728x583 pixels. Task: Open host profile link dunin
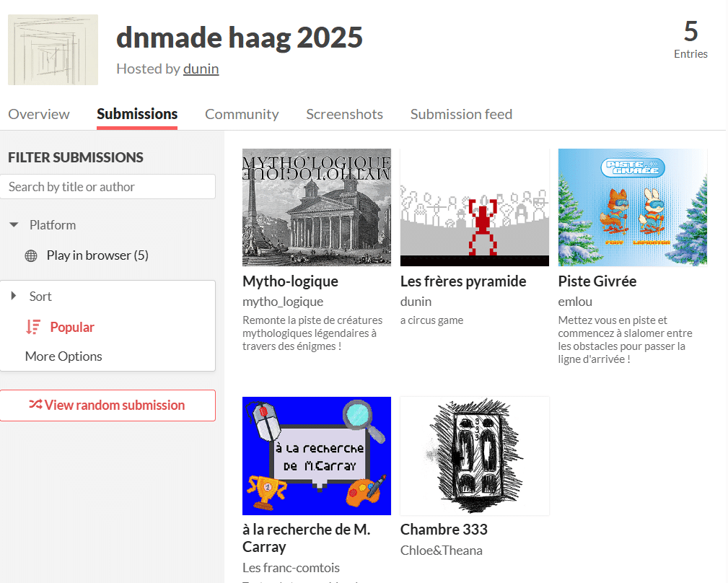(201, 69)
